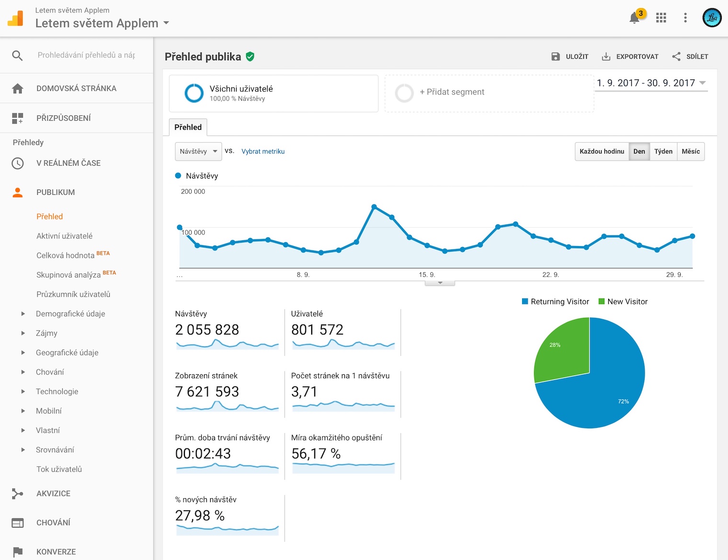Image resolution: width=728 pixels, height=560 pixels.
Task: Click the notifications bell icon
Action: tap(635, 18)
